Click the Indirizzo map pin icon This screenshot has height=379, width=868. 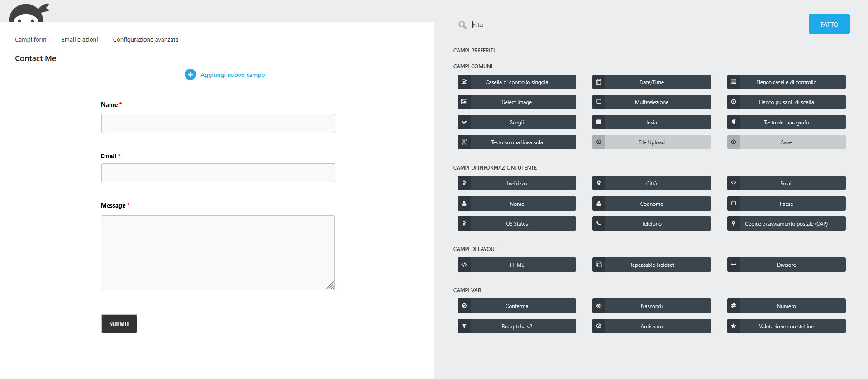coord(464,183)
